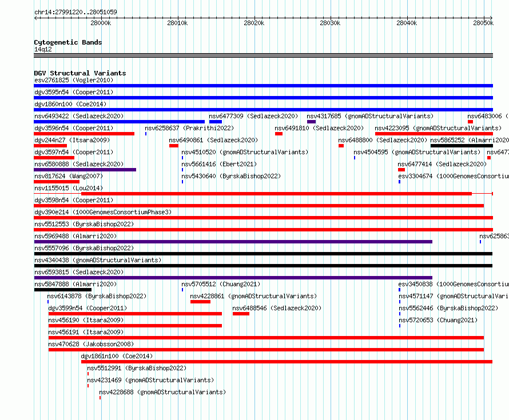Click the purple nsv6580888 variant bar
The height and width of the screenshot is (420, 509).
[85, 170]
